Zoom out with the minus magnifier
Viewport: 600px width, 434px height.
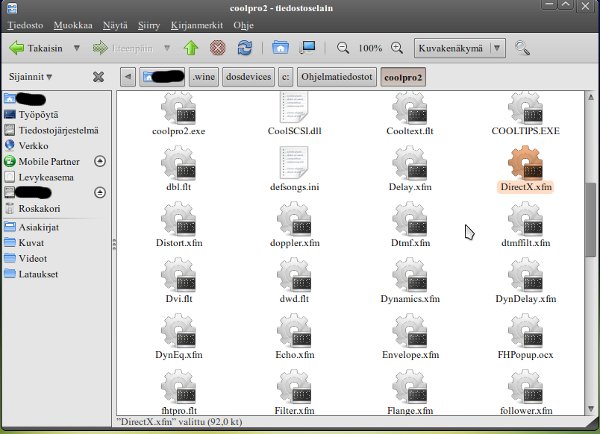(342, 48)
